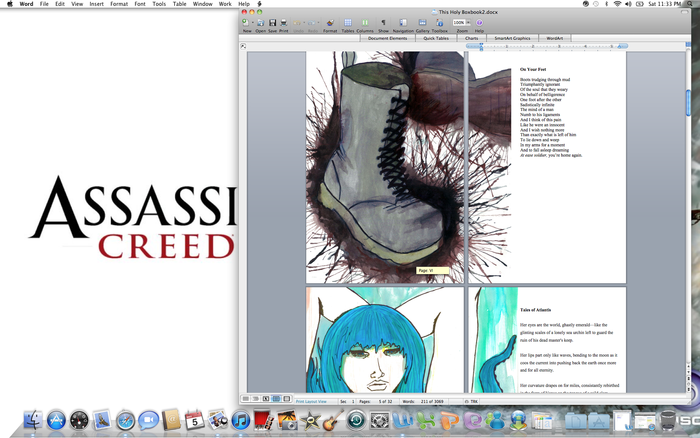The height and width of the screenshot is (438, 700).
Task: Select Print Layout view button
Action: [276, 398]
